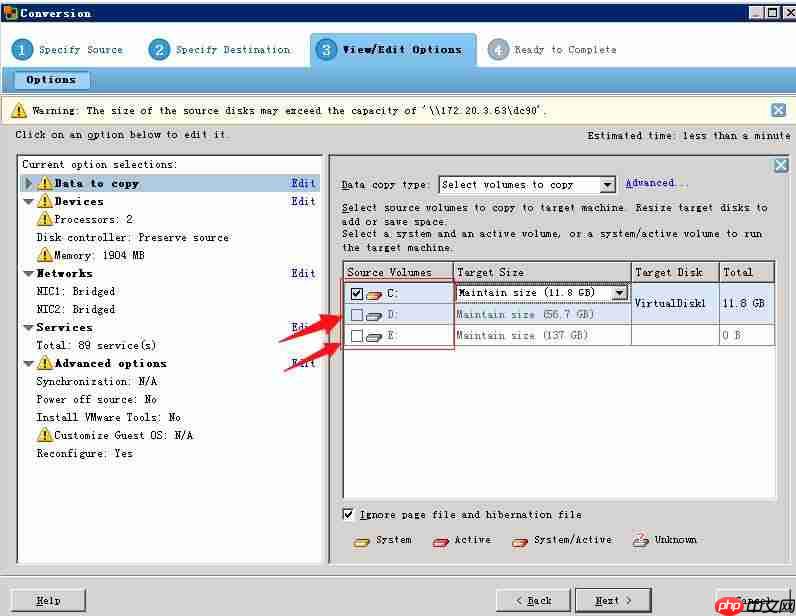Image resolution: width=796 pixels, height=616 pixels.
Task: Enable the E: source volume checkbox
Action: click(x=357, y=336)
